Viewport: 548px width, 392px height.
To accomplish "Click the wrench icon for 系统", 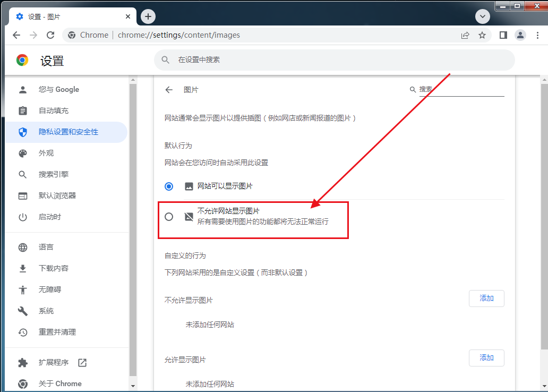I will [23, 311].
